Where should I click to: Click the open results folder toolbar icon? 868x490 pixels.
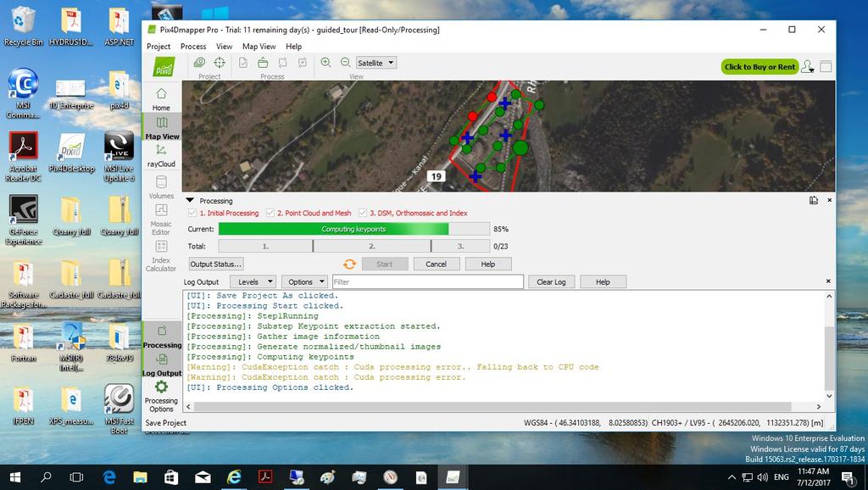263,63
